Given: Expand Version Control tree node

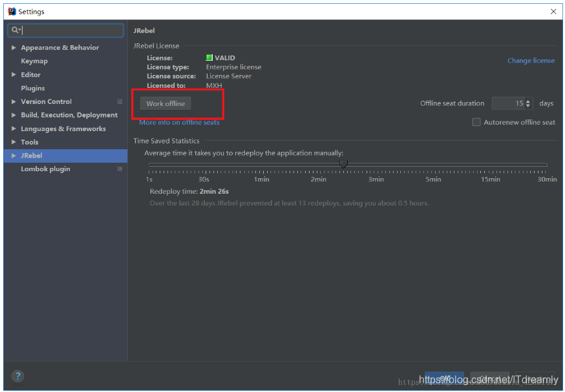Looking at the screenshot, I should [x=14, y=101].
